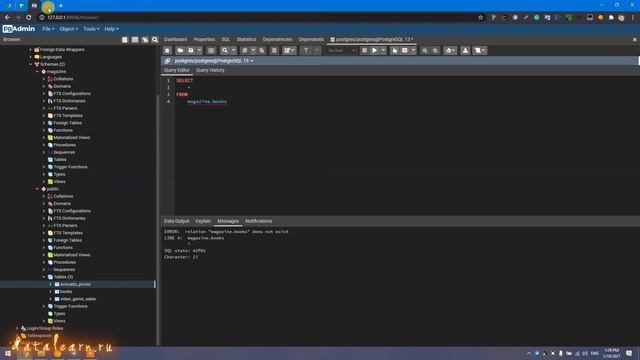The width and height of the screenshot is (640, 360).
Task: Click the Save Data Changes icon
Action: click(211, 51)
